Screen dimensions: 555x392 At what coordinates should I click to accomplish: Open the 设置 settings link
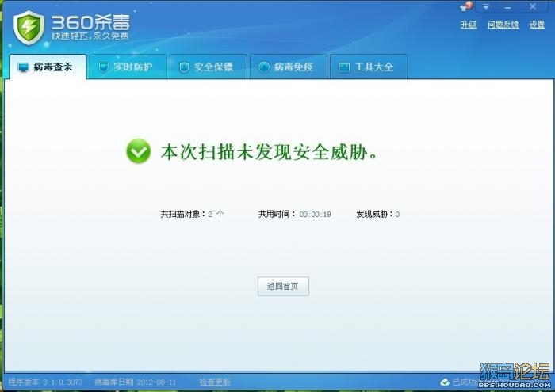537,25
